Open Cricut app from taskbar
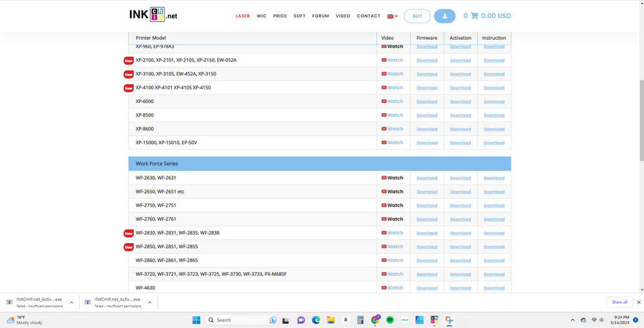644x328 pixels. pos(404,320)
